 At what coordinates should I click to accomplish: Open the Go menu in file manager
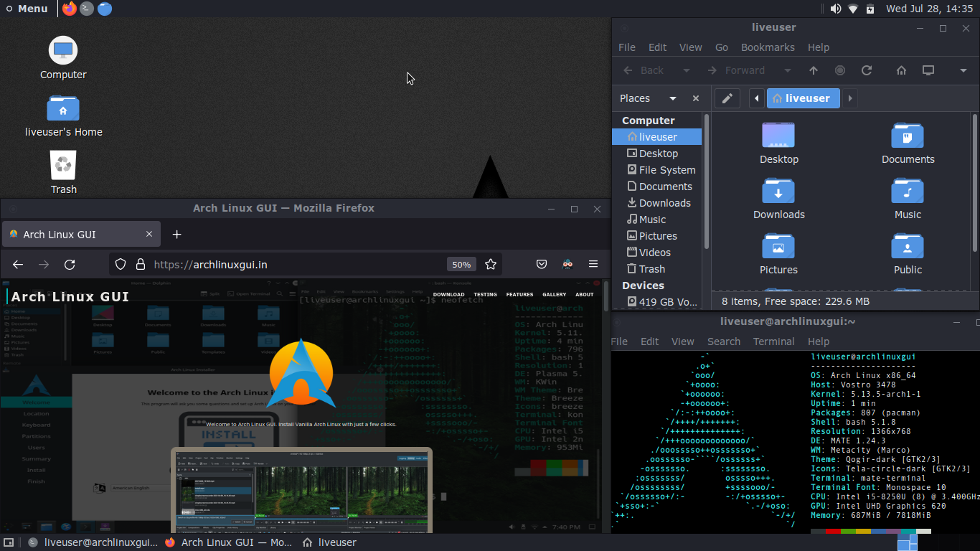click(x=722, y=47)
